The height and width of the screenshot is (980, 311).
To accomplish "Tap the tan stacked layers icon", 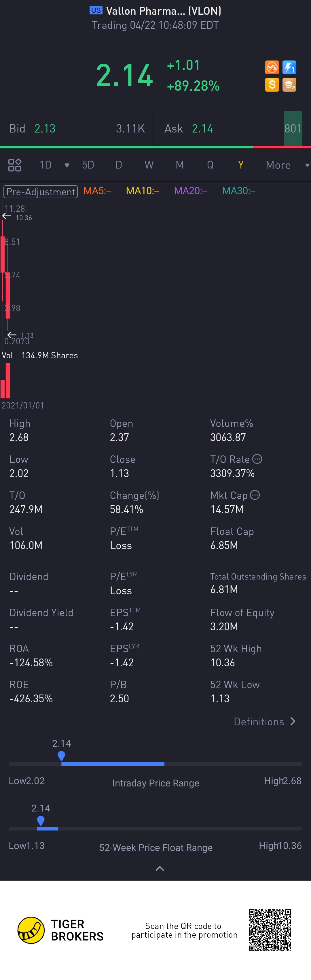I will (289, 84).
